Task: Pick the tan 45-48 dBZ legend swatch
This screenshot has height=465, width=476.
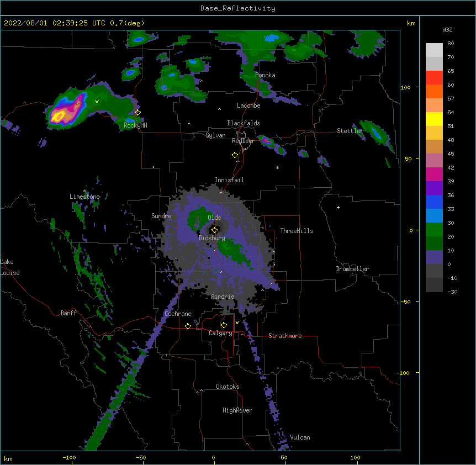Action: coord(434,146)
